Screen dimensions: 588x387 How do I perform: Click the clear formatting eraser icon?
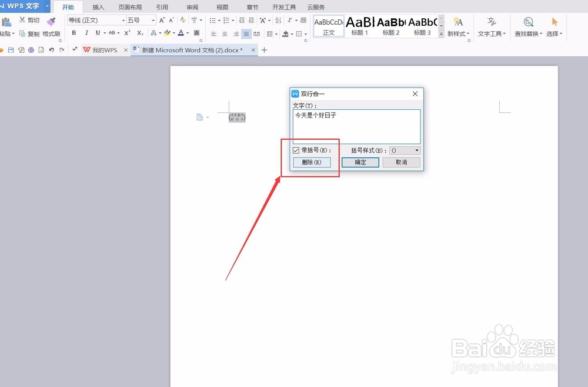point(183,20)
